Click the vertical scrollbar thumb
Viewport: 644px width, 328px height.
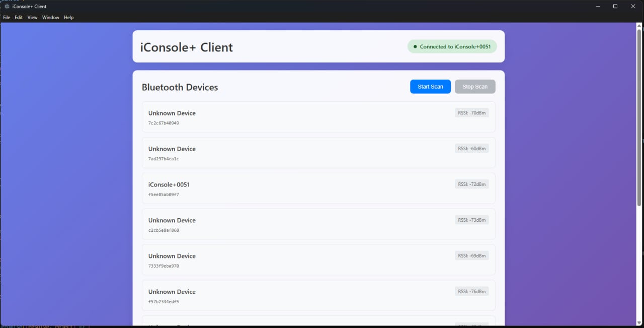639,117
